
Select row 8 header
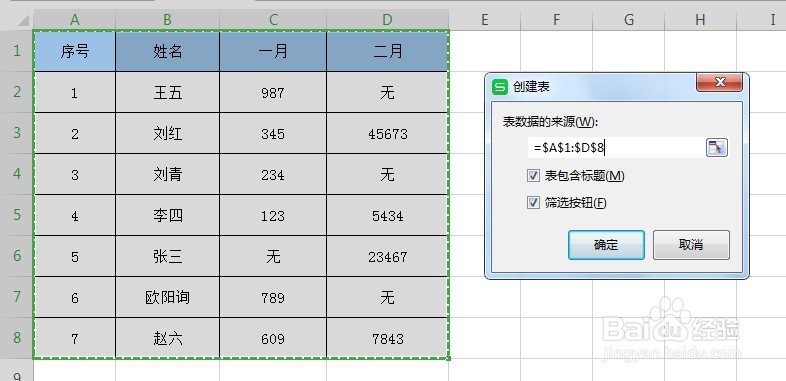click(x=17, y=338)
